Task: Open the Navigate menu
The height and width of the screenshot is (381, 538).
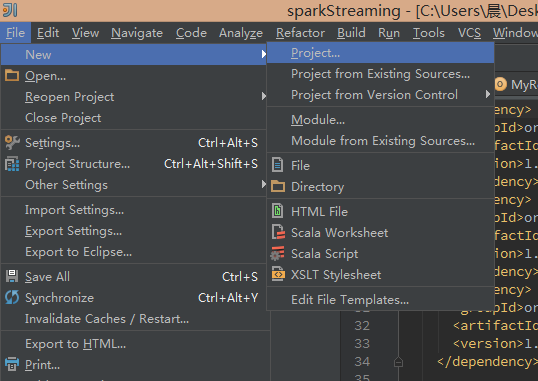Action: (x=137, y=33)
